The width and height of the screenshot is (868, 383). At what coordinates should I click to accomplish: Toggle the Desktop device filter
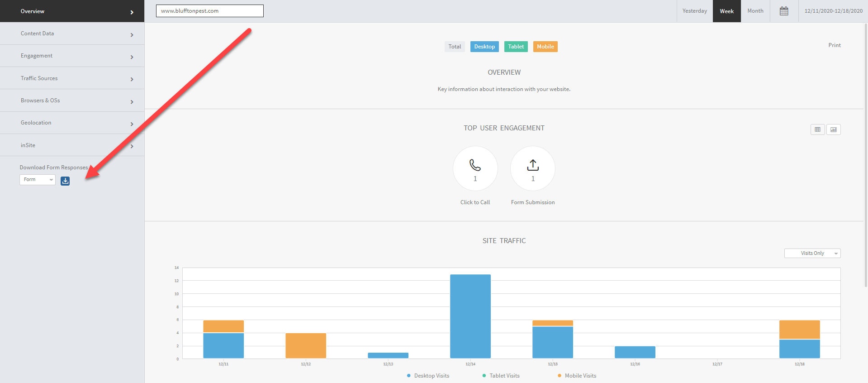click(484, 47)
